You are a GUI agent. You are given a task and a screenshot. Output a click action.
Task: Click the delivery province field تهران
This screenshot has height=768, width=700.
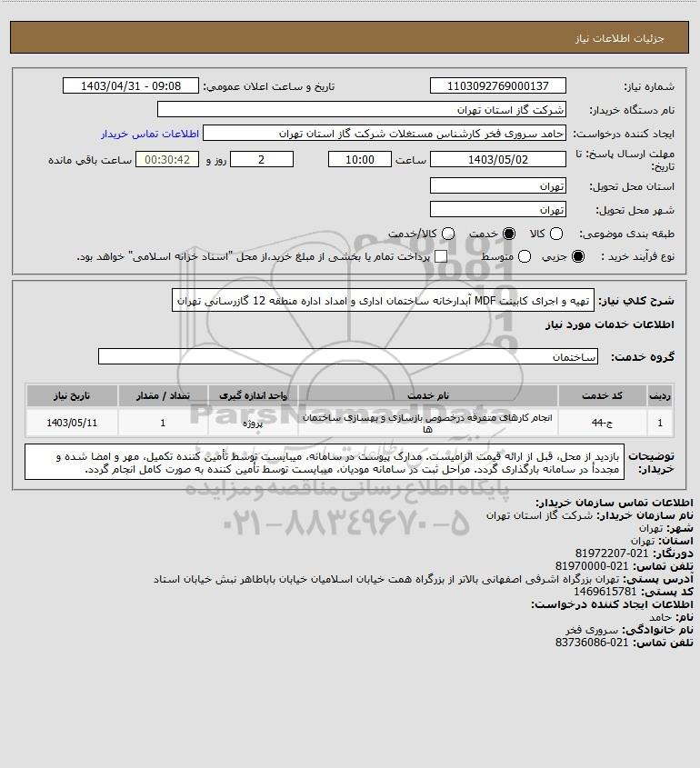coord(497,185)
